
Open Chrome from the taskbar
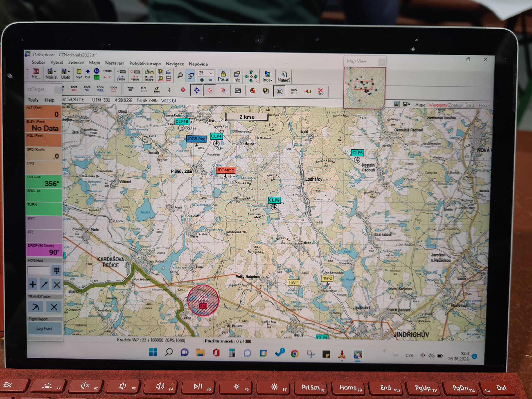(x=295, y=354)
